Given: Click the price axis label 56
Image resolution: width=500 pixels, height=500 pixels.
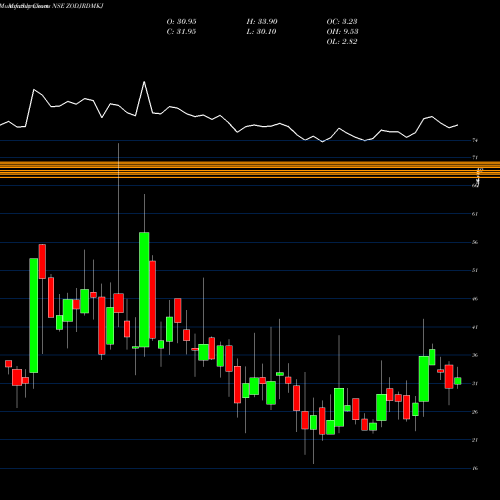Looking at the screenshot, I should click(x=475, y=242).
